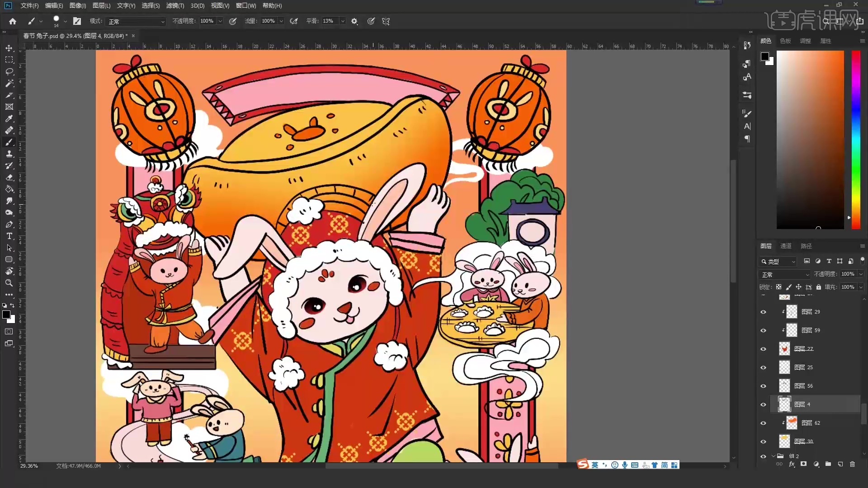Select the 图层 62 layer thumbnail
This screenshot has height=488, width=868.
coord(792,423)
